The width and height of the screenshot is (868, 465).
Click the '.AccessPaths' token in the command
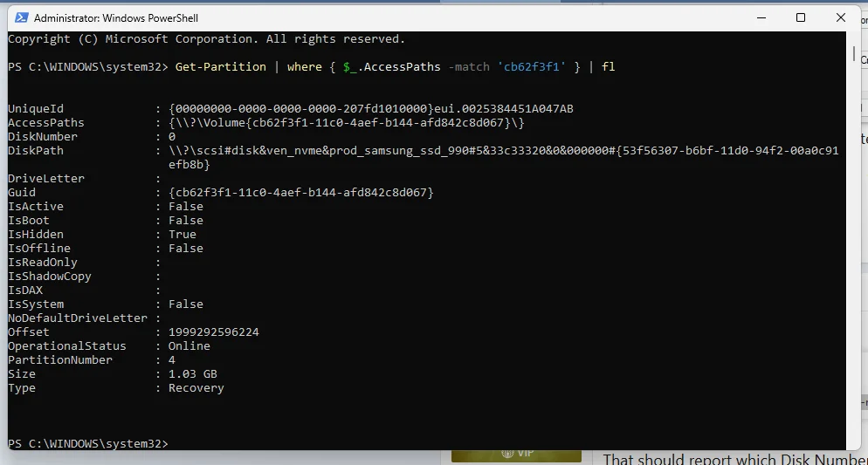[x=399, y=67]
